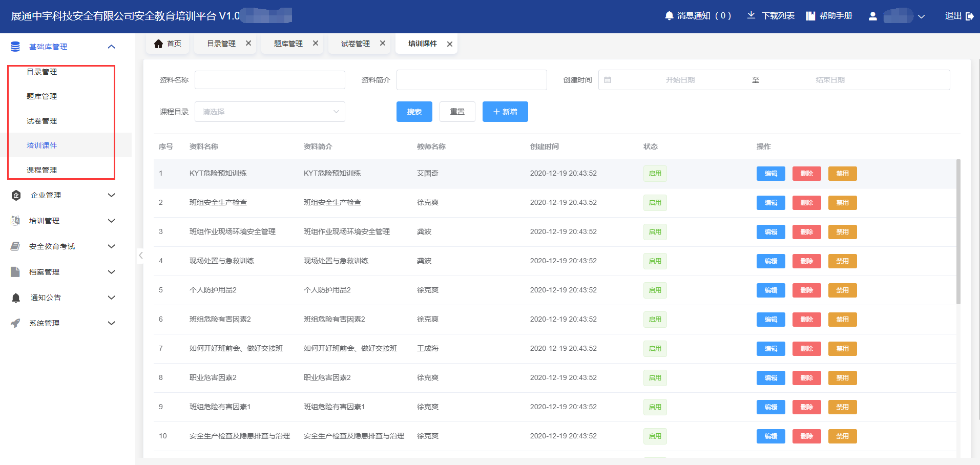Click the 下载列表 download icon
Viewport: 980px width, 465px height.
751,15
